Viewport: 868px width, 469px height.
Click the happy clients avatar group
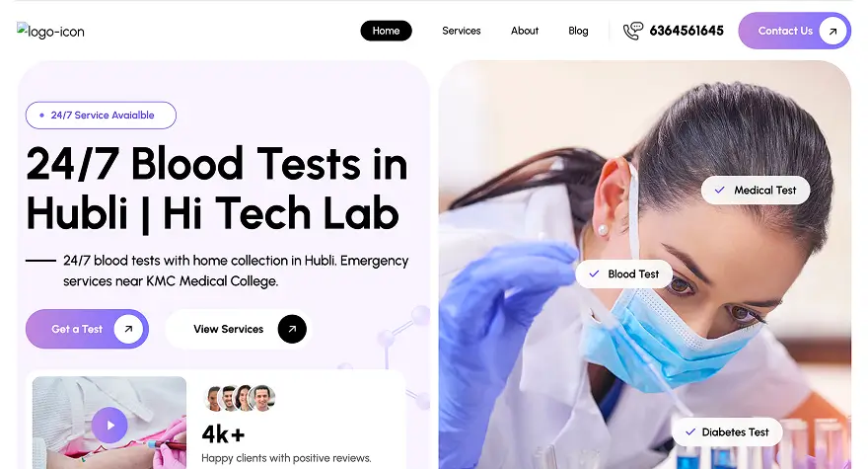coord(239,398)
